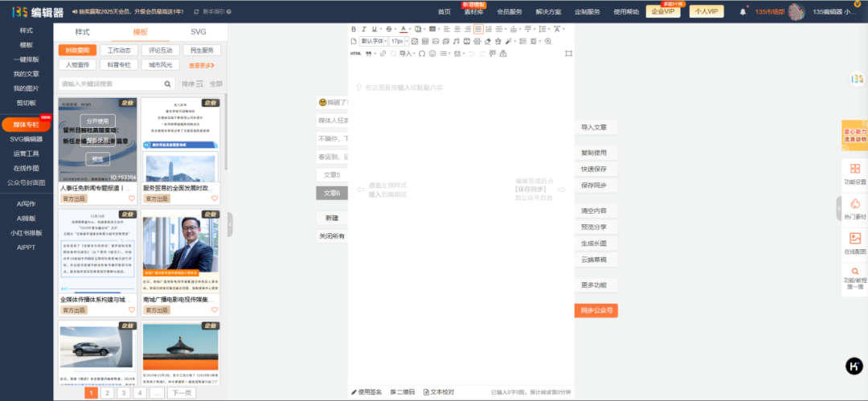Click 查看更多 link

(202, 65)
